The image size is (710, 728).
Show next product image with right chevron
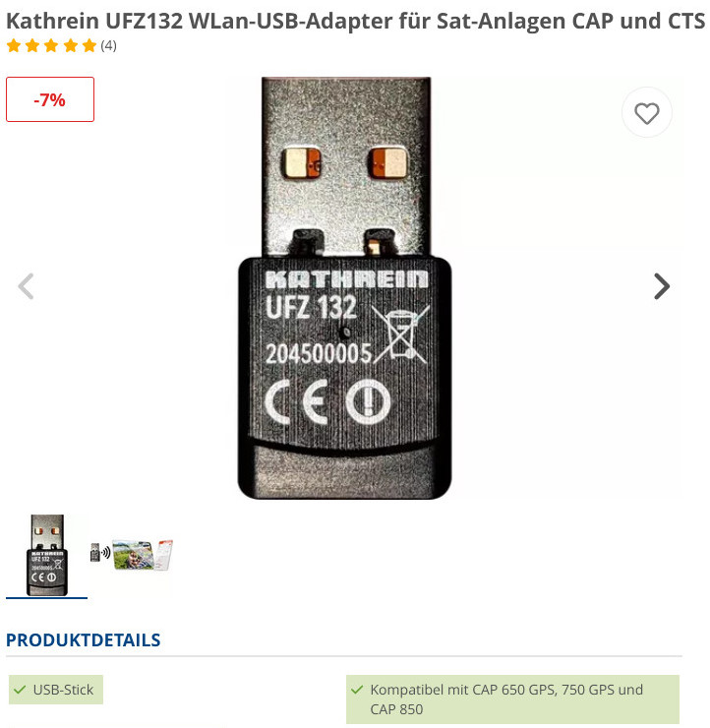pos(662,286)
